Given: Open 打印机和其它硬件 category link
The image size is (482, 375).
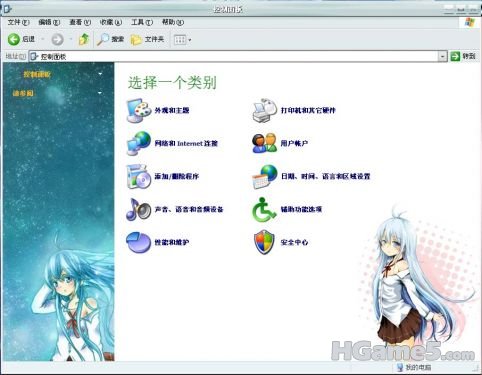Looking at the screenshot, I should click(x=308, y=110).
